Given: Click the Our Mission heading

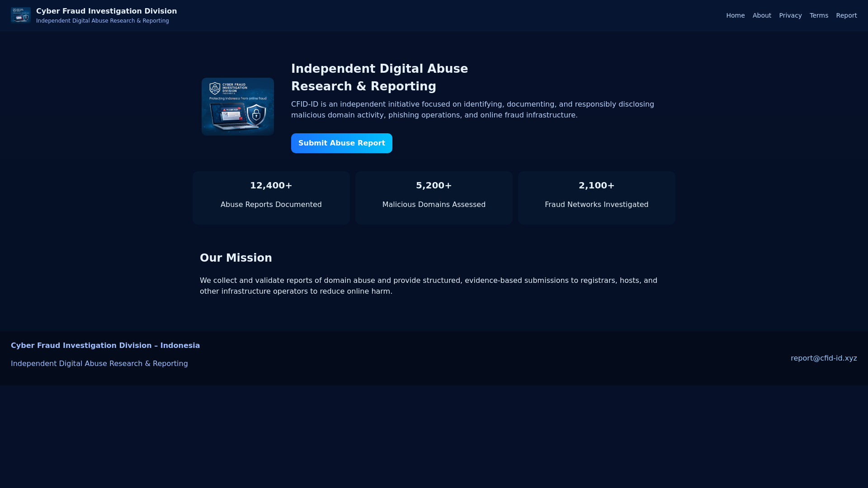Looking at the screenshot, I should point(236,258).
